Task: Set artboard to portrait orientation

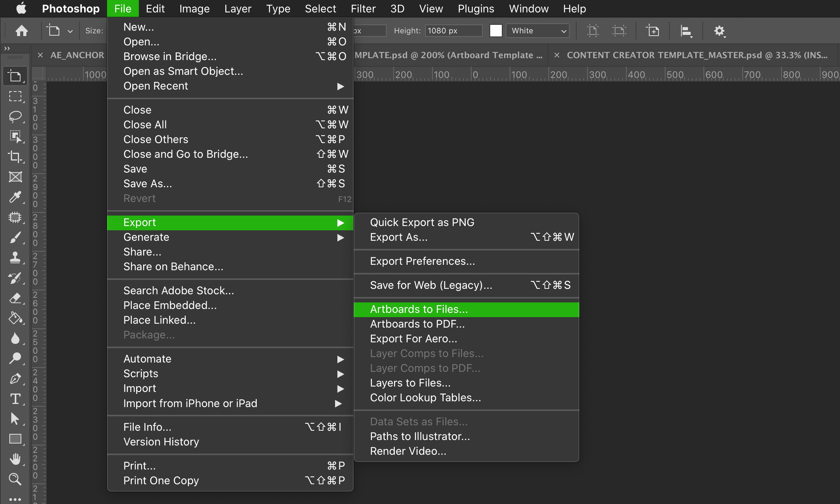Action: [x=593, y=31]
